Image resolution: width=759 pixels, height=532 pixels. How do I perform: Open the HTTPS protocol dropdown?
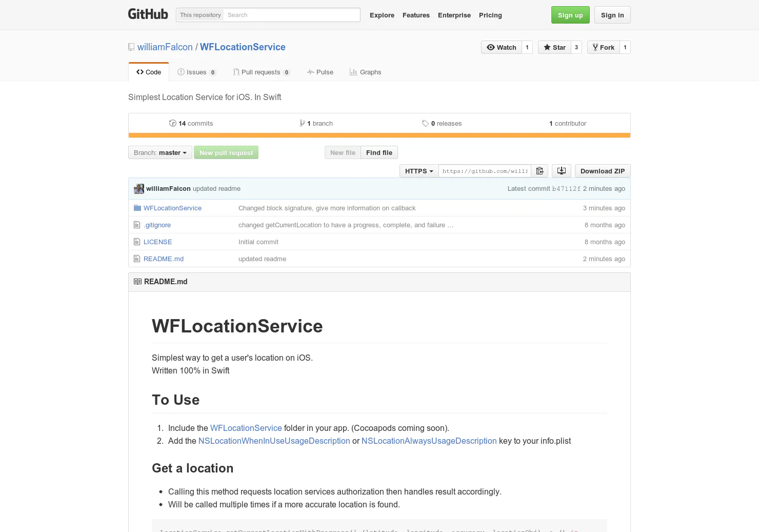pyautogui.click(x=419, y=171)
